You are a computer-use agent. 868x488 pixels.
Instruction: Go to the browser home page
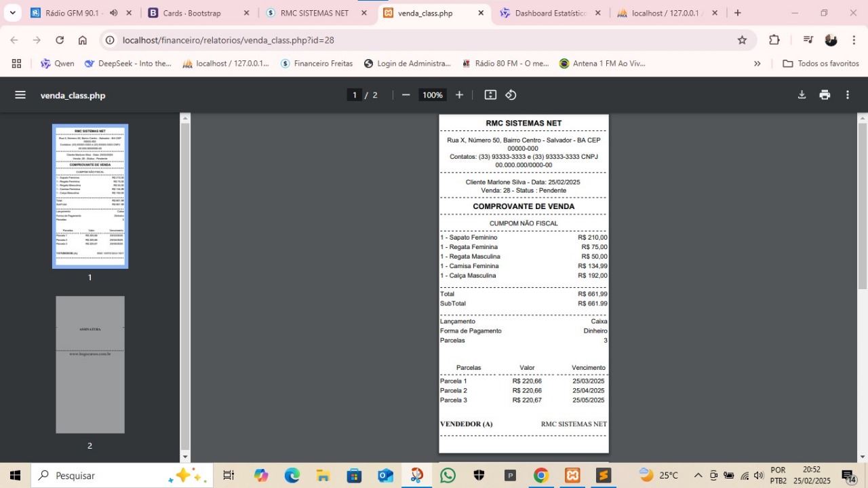point(83,40)
